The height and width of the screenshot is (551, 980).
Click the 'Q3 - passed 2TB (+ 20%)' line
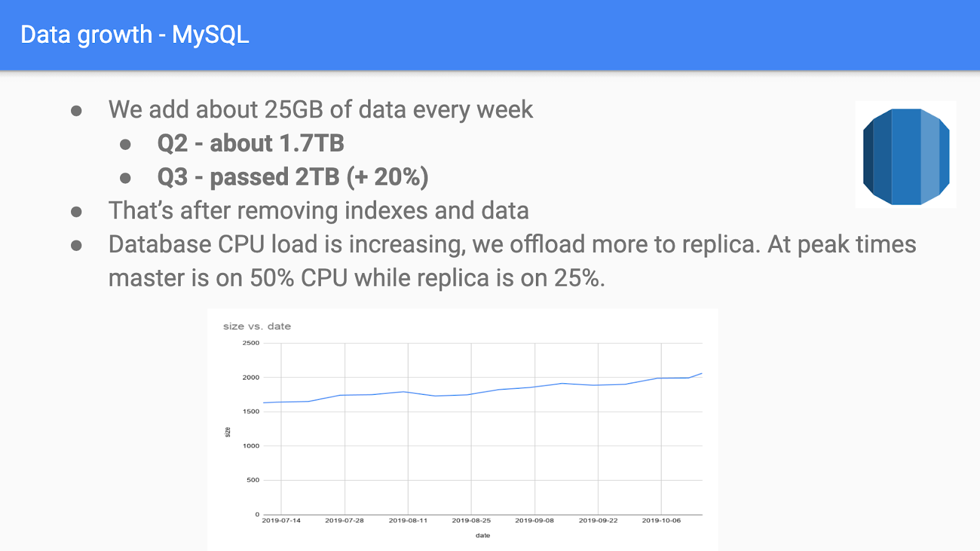point(293,178)
